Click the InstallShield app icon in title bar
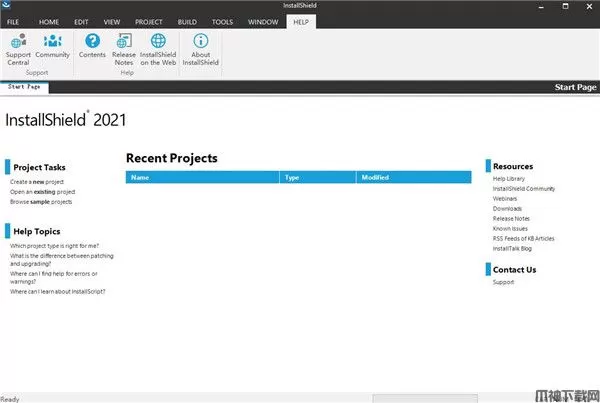Viewport: 600px width, 403px height. tap(6, 5)
